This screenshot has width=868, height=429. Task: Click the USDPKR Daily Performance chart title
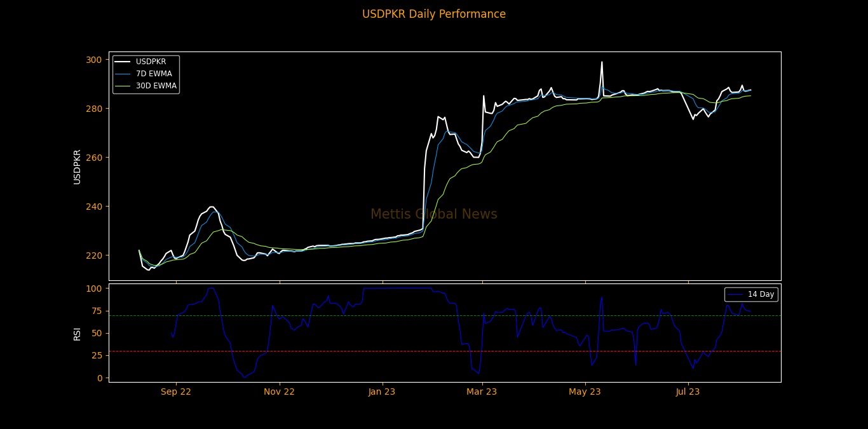(x=434, y=14)
